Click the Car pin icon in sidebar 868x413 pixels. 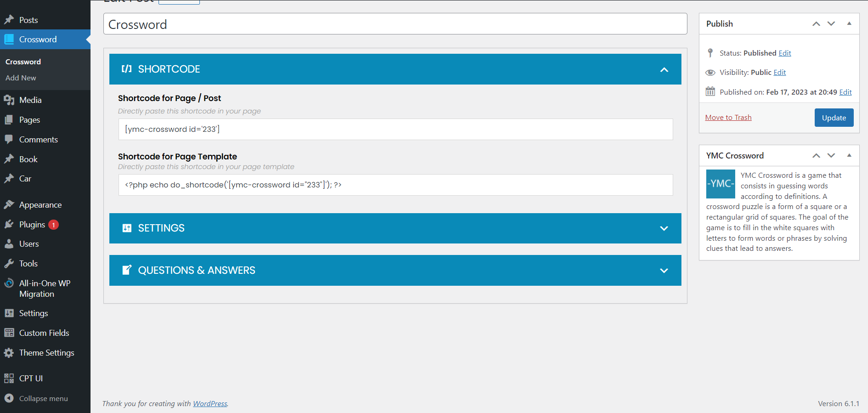coord(9,179)
